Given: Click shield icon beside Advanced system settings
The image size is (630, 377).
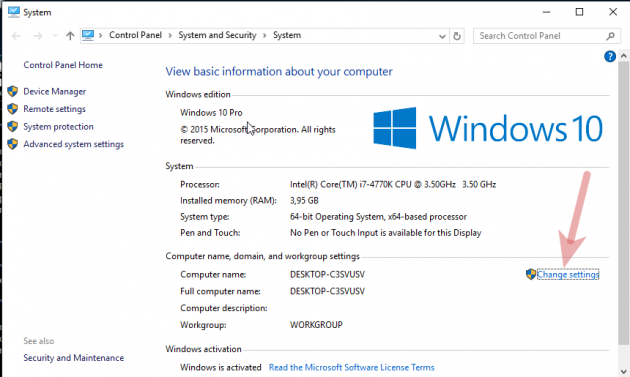Looking at the screenshot, I should coord(12,144).
